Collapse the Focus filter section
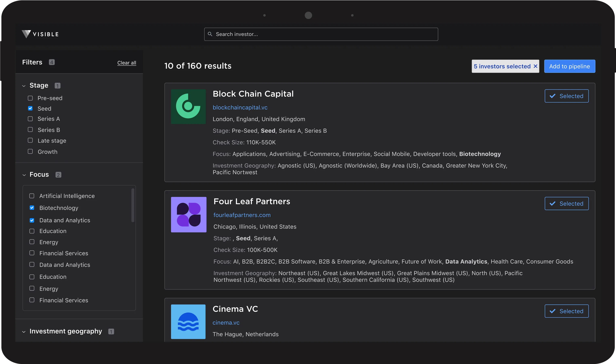Screen dimensions: 616x364 [x=24, y=175]
